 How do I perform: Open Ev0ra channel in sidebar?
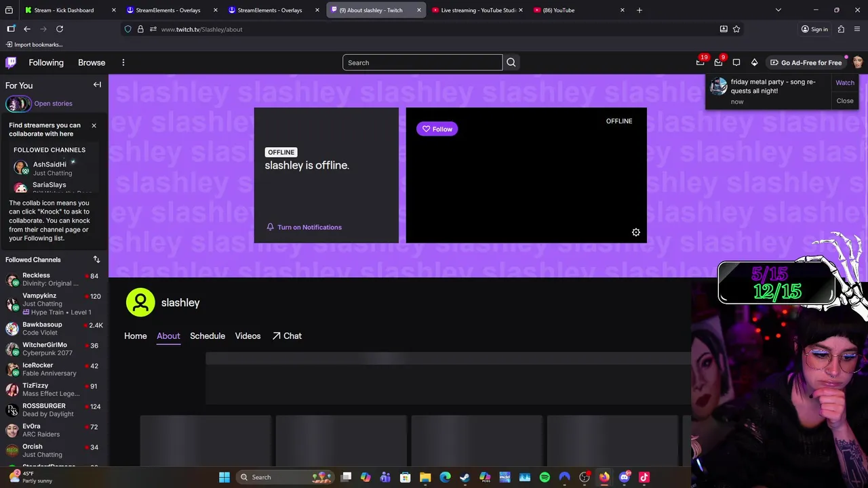(53, 430)
